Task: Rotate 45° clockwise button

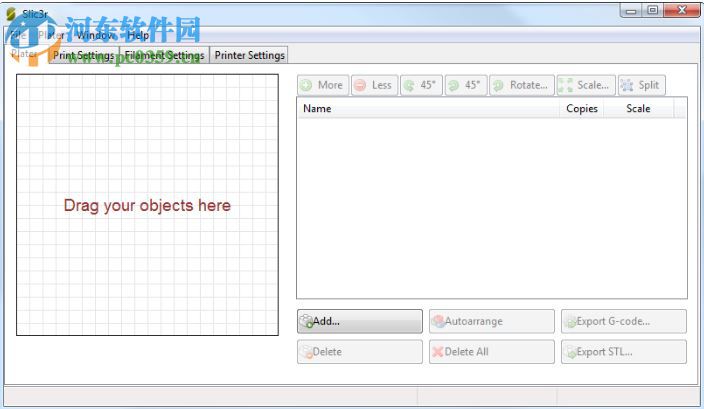Action: [466, 85]
